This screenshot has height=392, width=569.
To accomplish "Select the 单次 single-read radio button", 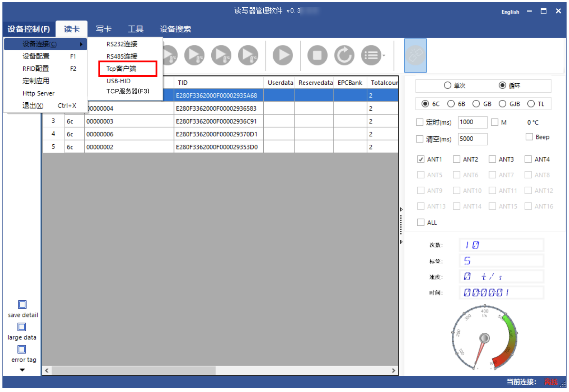I will (448, 85).
